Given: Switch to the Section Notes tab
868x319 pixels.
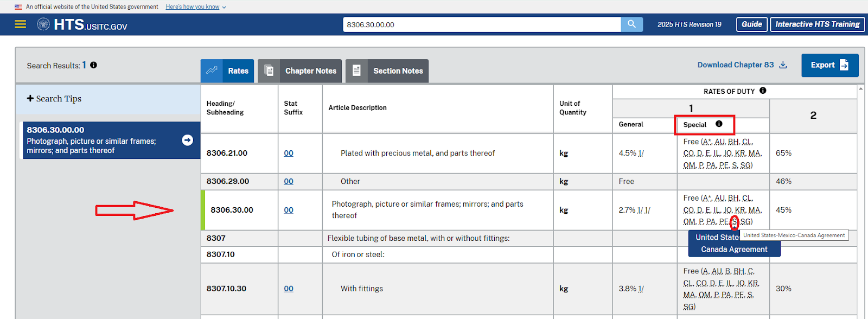Looking at the screenshot, I should [387, 71].
